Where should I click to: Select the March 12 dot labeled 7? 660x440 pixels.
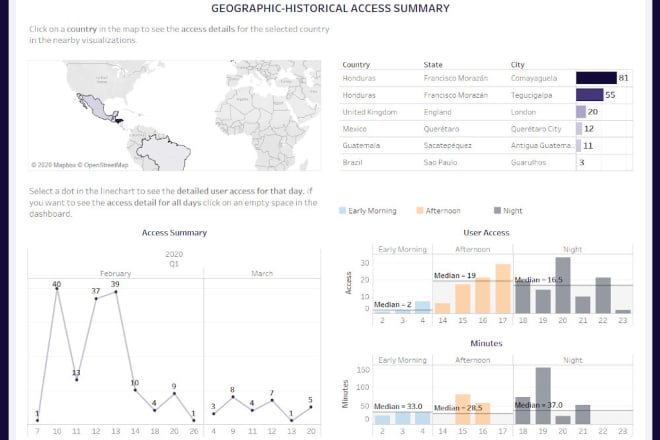272,400
